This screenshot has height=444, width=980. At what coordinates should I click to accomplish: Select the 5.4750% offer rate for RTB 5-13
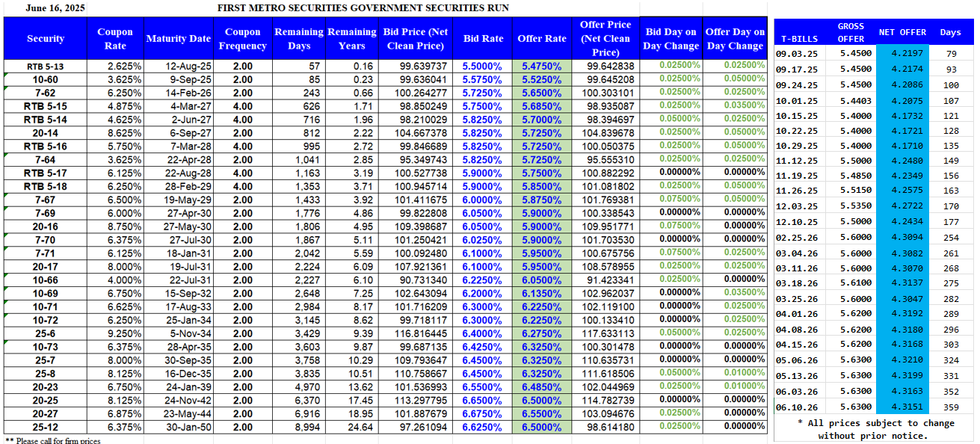tap(541, 67)
